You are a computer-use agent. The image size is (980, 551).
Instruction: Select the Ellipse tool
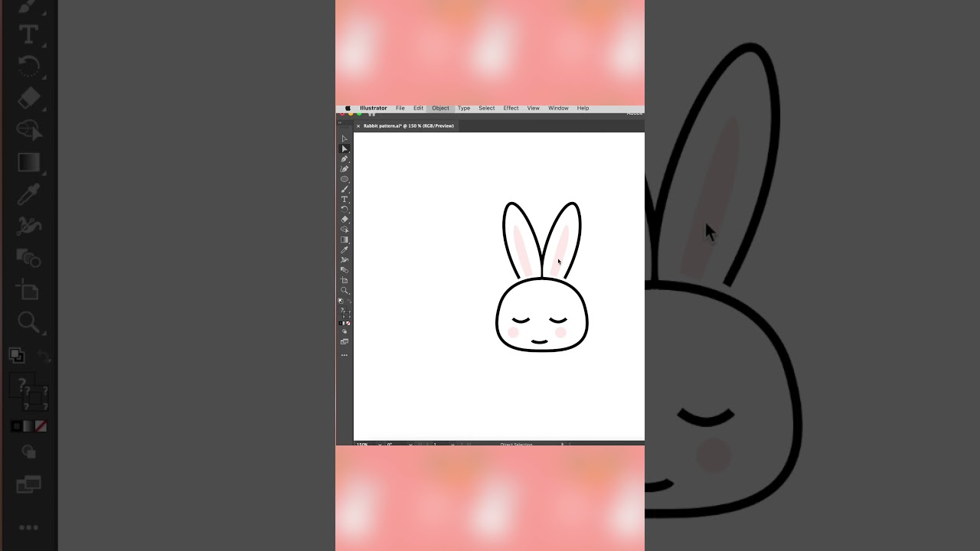click(345, 179)
